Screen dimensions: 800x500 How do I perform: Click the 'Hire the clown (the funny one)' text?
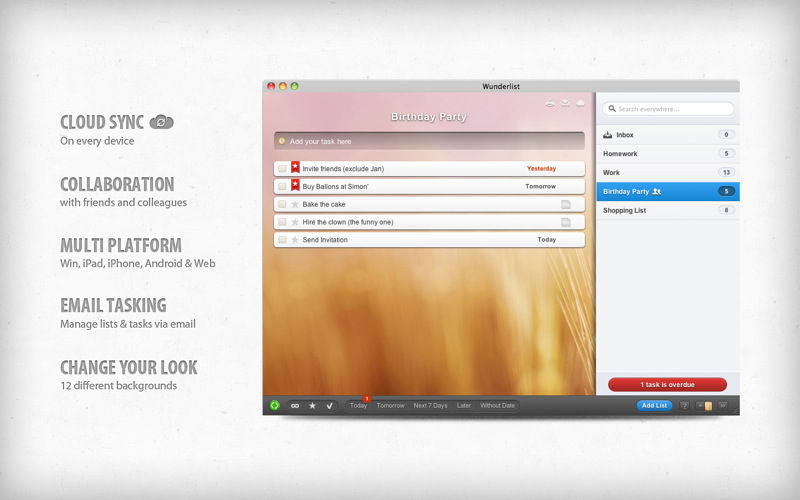[348, 222]
